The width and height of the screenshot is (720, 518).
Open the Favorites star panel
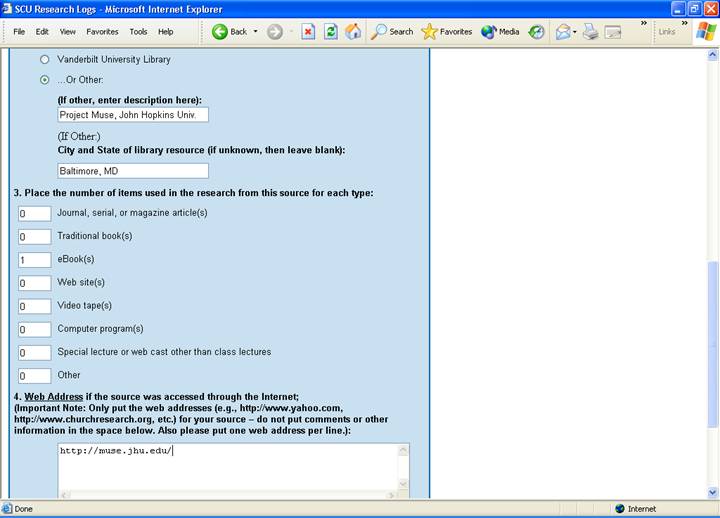pos(446,32)
